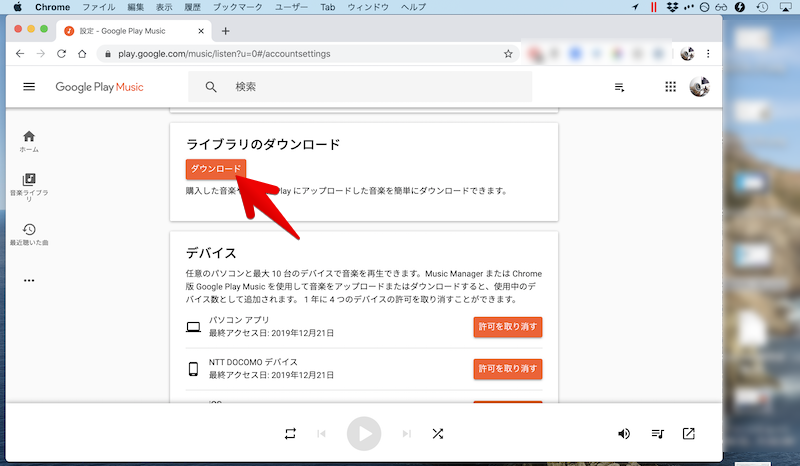Image resolution: width=800 pixels, height=466 pixels.
Task: Bookmark page with star icon
Action: [508, 53]
